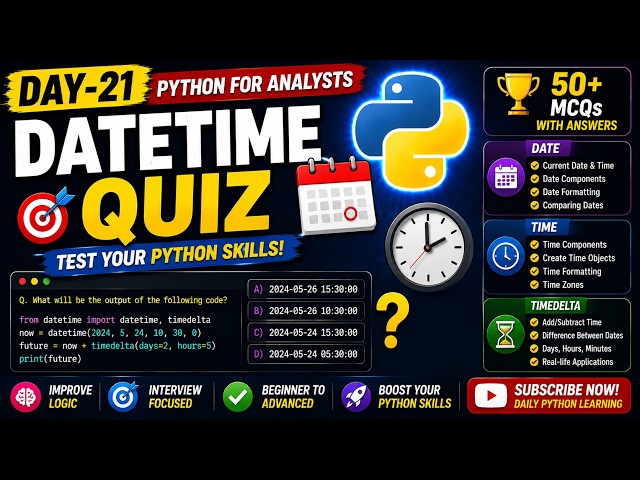Viewport: 640px width, 480px height.
Task: Click the question text in code window
Action: coord(123,300)
